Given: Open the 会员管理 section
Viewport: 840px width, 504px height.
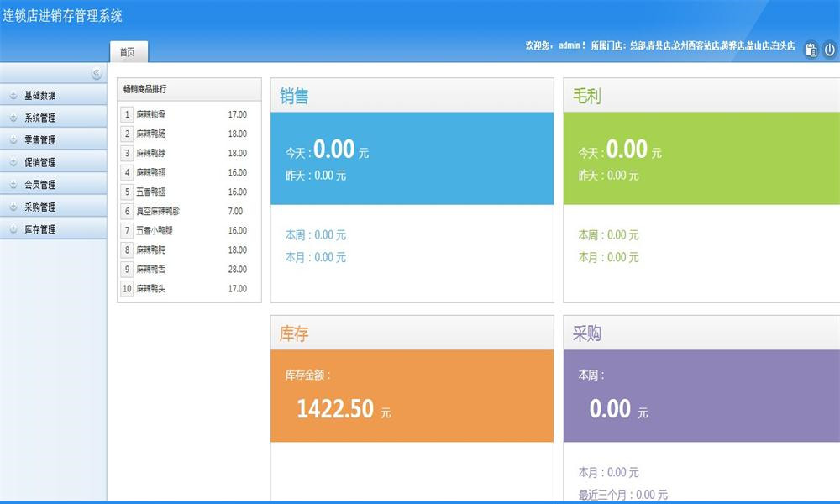Looking at the screenshot, I should pyautogui.click(x=53, y=184).
